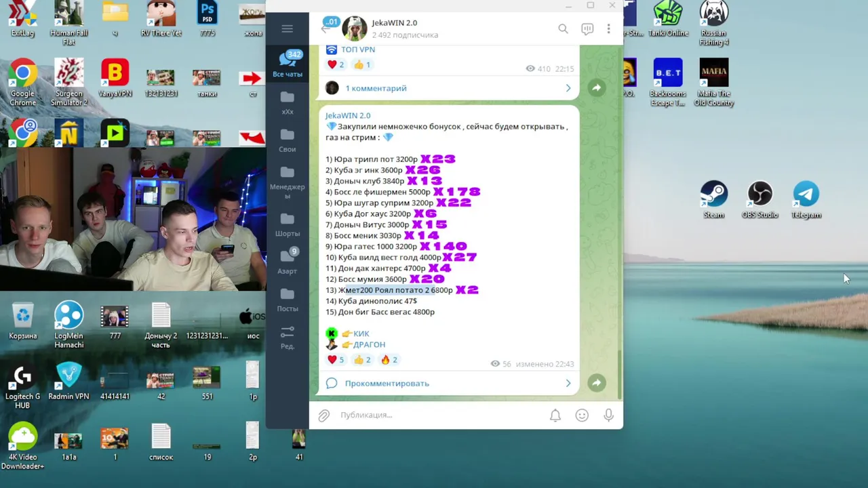The width and height of the screenshot is (868, 488).
Task: Search within the JekaWIN 2.0 channel
Action: (x=563, y=28)
